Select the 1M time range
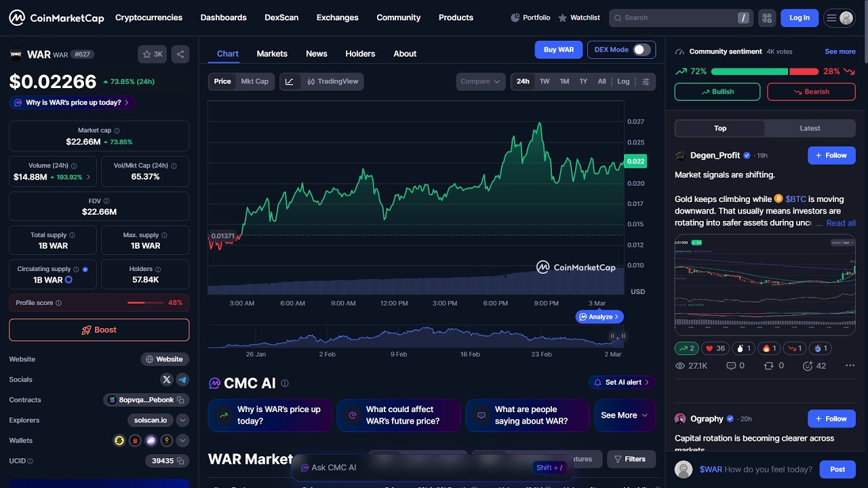Screen dimensions: 868x488 click(564, 81)
